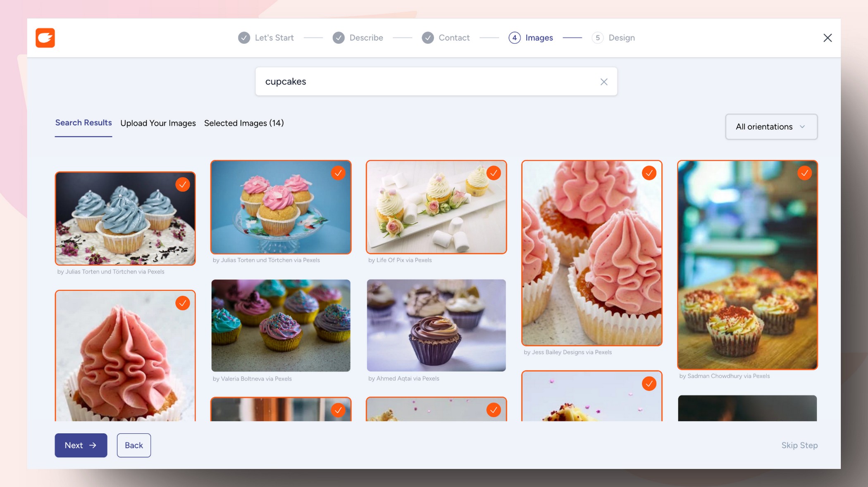
Task: Click the close X button on search bar
Action: coord(604,81)
